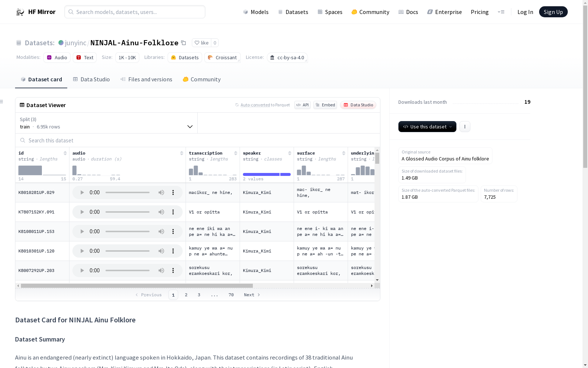
Task: Sort by the audio column
Action: 182,153
